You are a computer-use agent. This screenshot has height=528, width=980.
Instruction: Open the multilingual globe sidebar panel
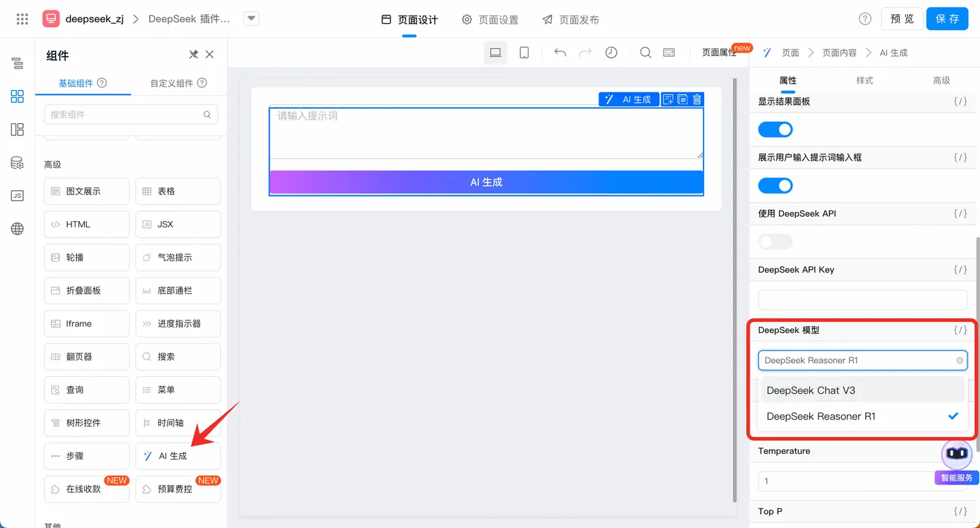tap(17, 229)
